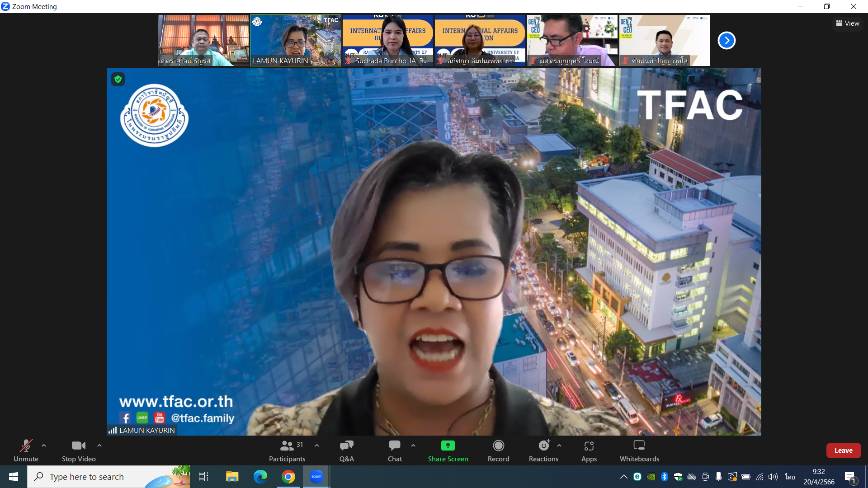Screen dimensions: 868x488
Task: Open File Explorer from taskbar
Action: 232,477
